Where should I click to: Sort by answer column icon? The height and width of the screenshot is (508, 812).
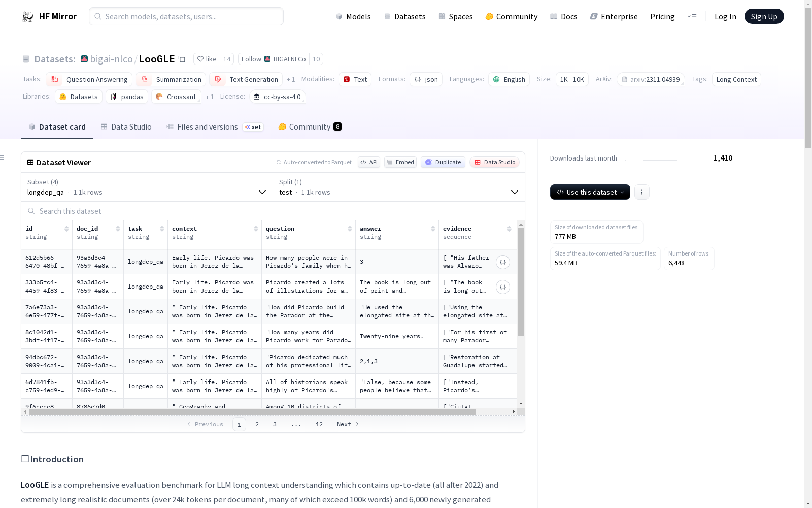tap(433, 229)
